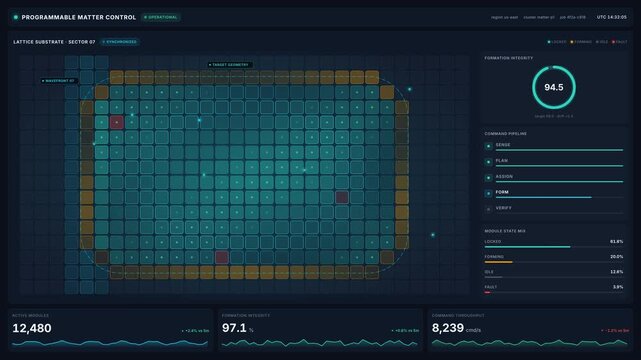The width and height of the screenshot is (641, 360).
Task: Click the FORM progress bar
Action: (x=559, y=197)
